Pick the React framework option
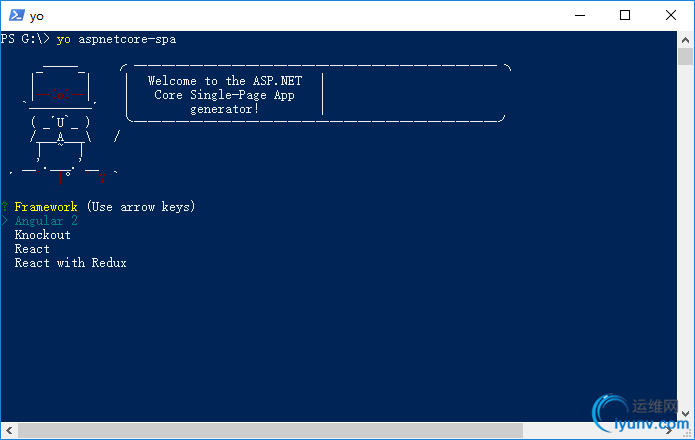The width and height of the screenshot is (695, 440). click(32, 249)
